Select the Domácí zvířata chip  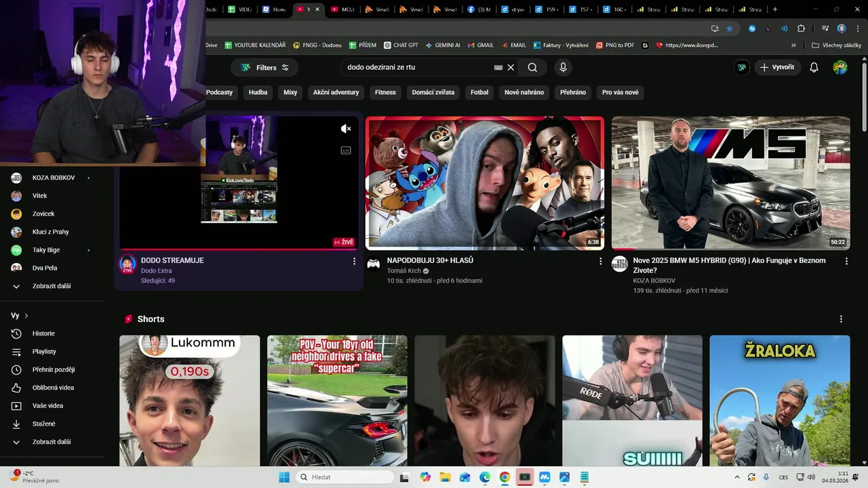pyautogui.click(x=433, y=92)
